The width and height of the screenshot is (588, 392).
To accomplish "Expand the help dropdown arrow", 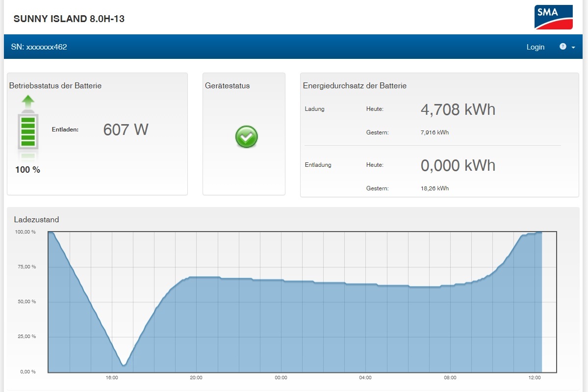I will 573,47.
